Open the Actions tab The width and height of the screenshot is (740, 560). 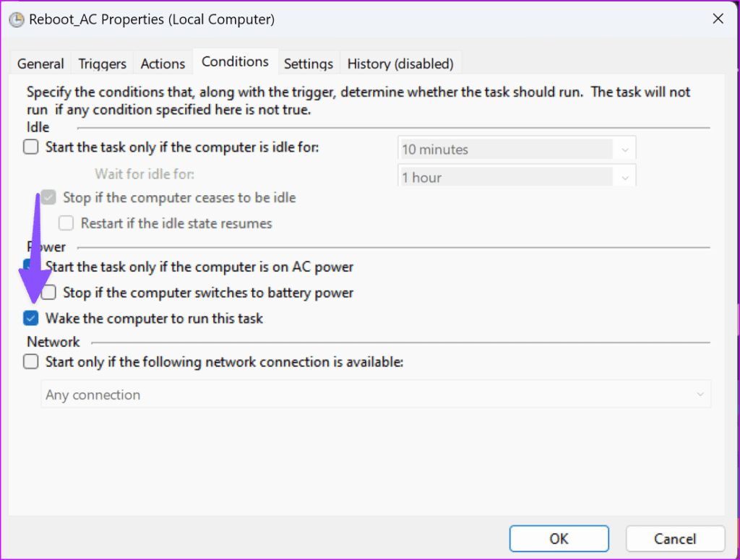[x=163, y=64]
